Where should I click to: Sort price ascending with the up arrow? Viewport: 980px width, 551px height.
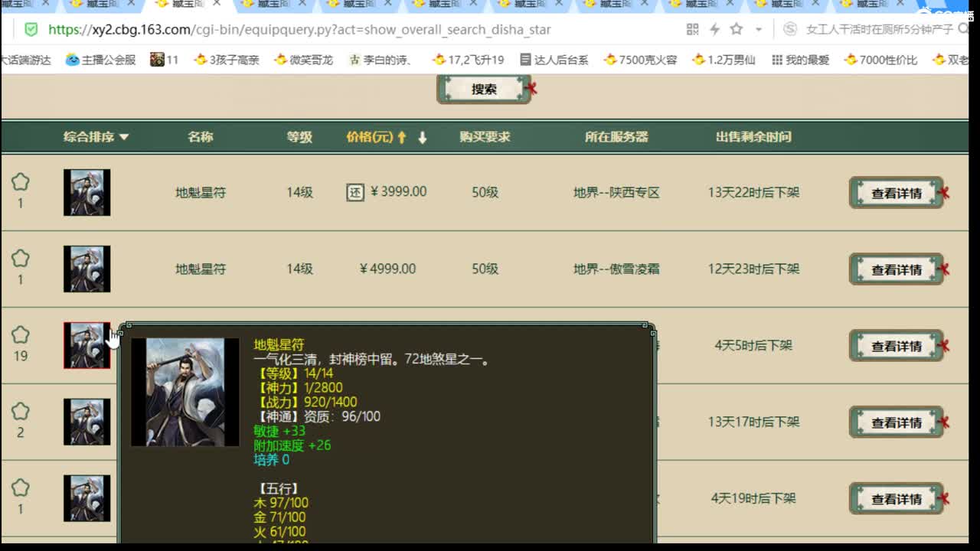[401, 138]
